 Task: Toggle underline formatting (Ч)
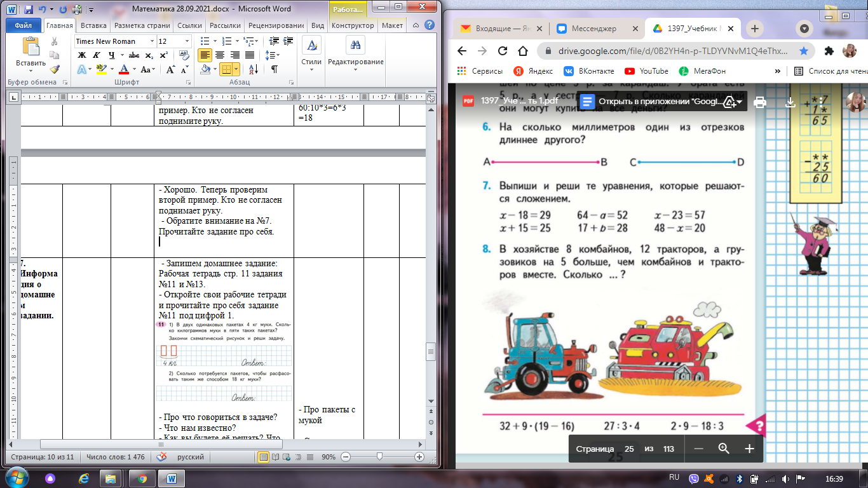pyautogui.click(x=111, y=55)
